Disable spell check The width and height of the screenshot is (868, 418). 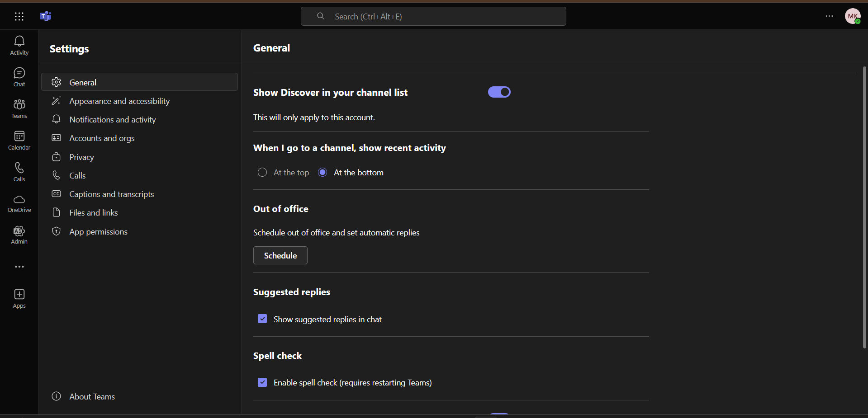(x=262, y=382)
